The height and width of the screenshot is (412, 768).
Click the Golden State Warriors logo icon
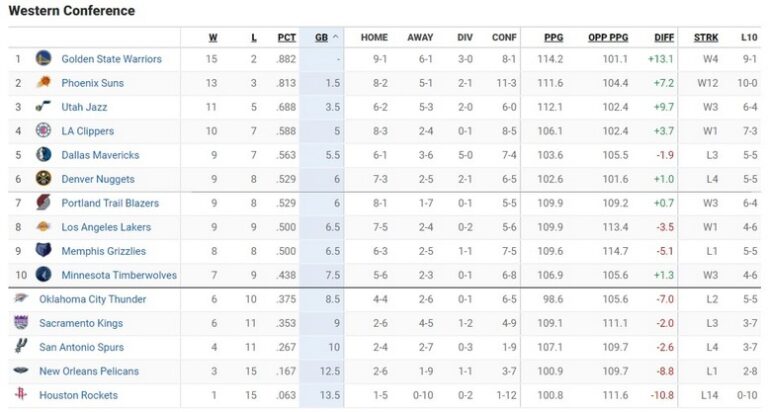click(x=43, y=59)
